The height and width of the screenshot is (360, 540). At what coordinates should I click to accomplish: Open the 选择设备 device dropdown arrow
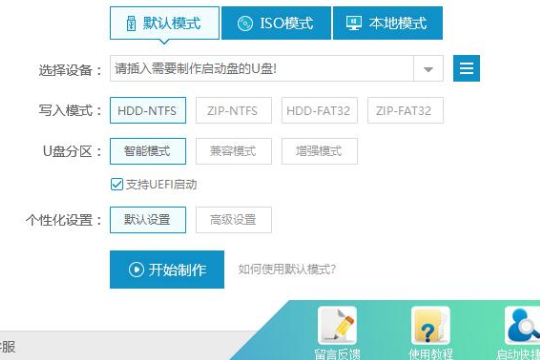[428, 69]
